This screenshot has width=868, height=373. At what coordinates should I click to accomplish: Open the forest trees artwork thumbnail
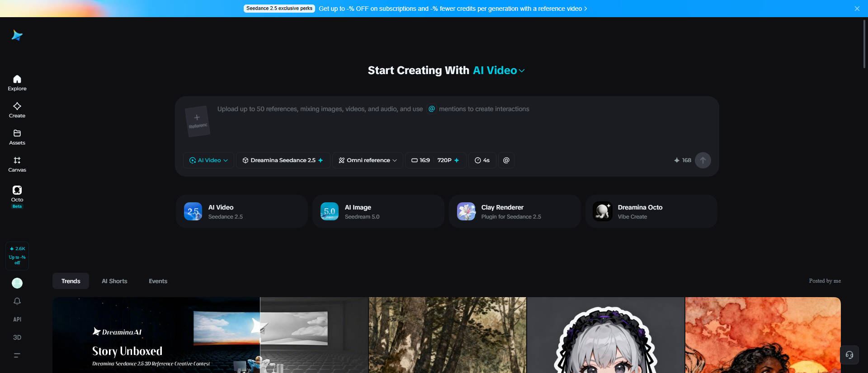pos(448,335)
